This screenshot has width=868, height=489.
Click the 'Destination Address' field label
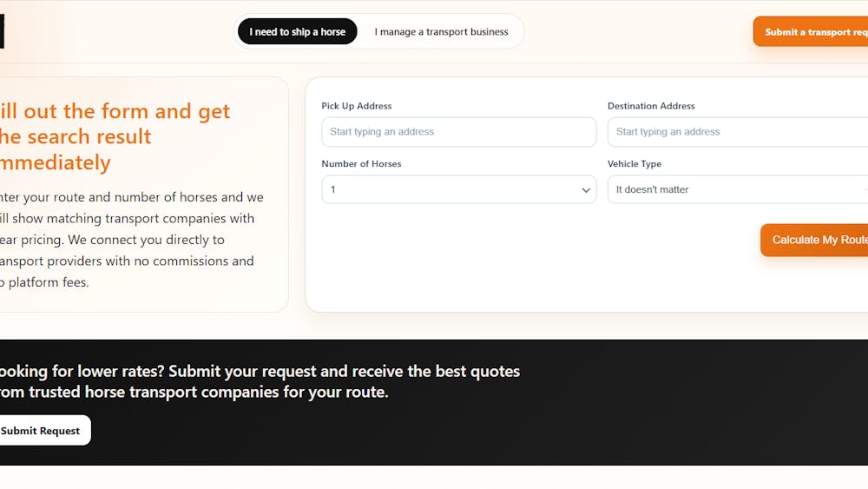click(651, 106)
